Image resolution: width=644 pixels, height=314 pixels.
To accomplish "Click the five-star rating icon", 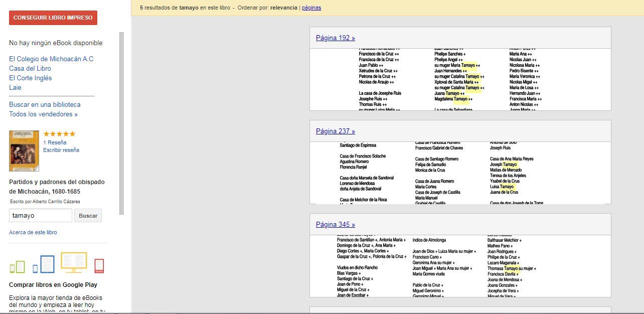I will [59, 134].
